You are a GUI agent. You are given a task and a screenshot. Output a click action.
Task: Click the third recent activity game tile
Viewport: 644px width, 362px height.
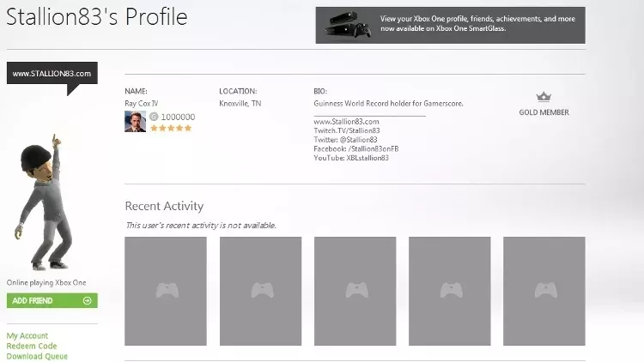[355, 291]
